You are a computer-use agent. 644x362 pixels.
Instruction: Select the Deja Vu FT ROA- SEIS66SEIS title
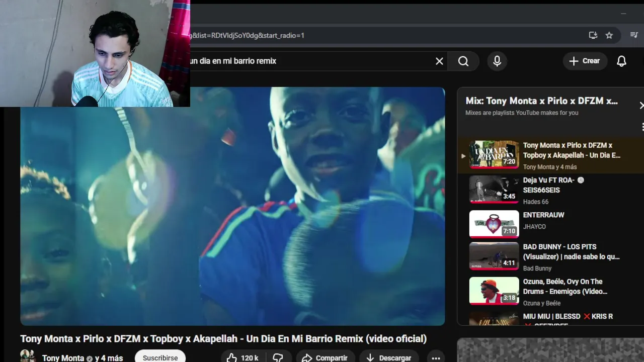click(553, 185)
